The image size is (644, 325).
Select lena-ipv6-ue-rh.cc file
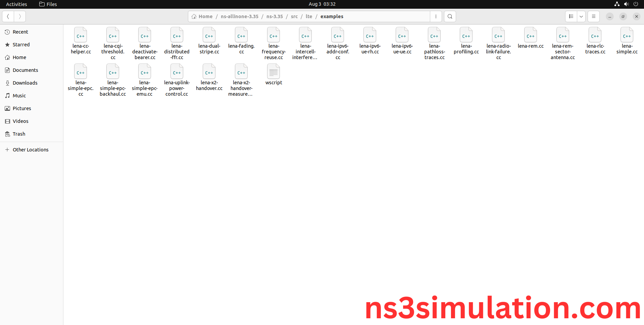tap(370, 41)
